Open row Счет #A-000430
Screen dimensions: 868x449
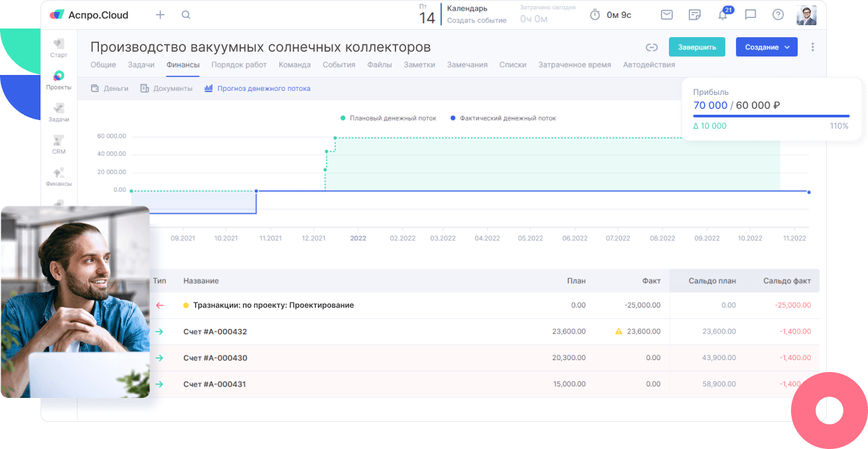coord(215,358)
